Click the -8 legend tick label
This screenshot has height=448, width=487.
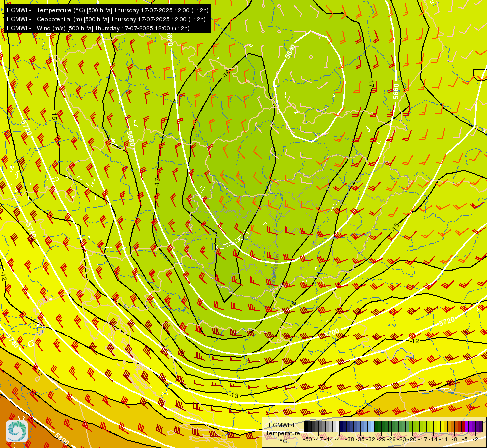pos(455,439)
